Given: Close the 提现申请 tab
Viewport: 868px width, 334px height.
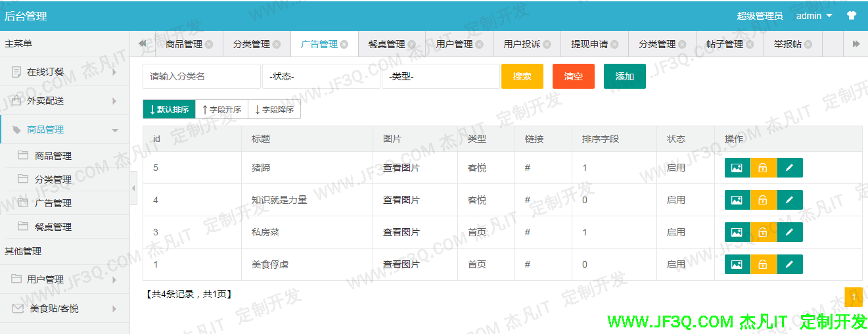Looking at the screenshot, I should 614,45.
